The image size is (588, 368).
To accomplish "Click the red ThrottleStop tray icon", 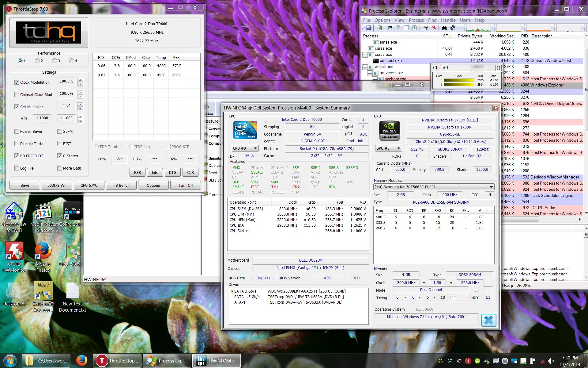I will pos(468,361).
